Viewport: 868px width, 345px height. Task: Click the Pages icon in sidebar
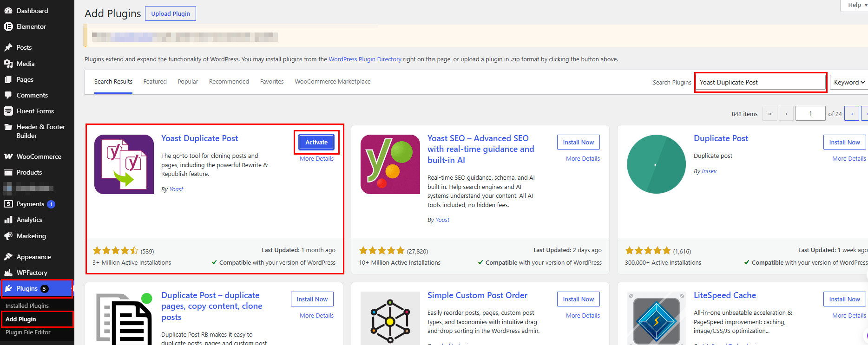tap(8, 79)
